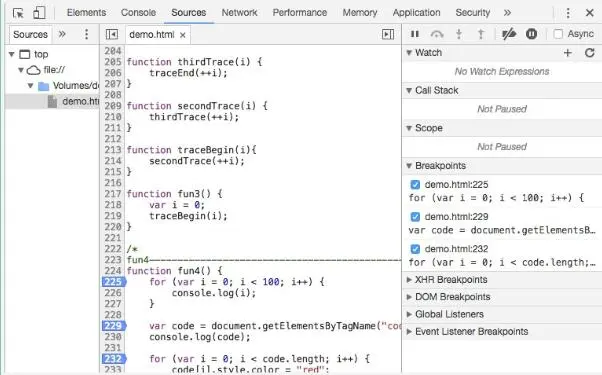Hide the file navigator sidebar

pyautogui.click(x=112, y=35)
